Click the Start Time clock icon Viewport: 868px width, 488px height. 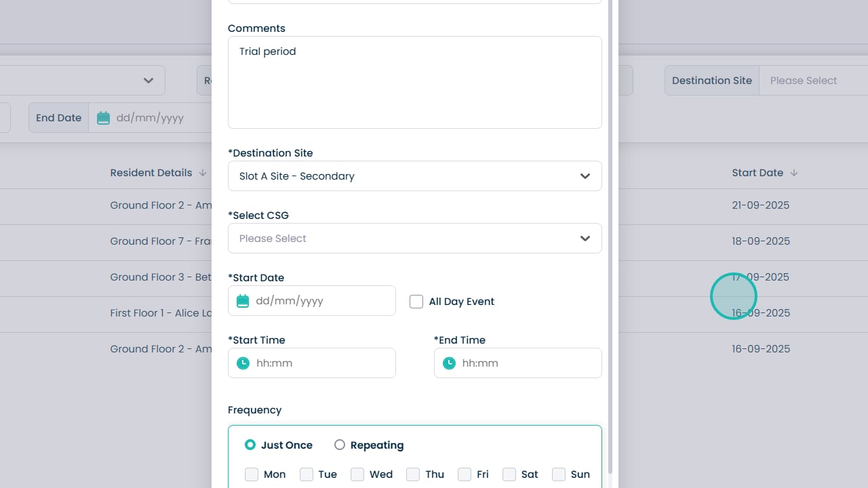point(243,363)
